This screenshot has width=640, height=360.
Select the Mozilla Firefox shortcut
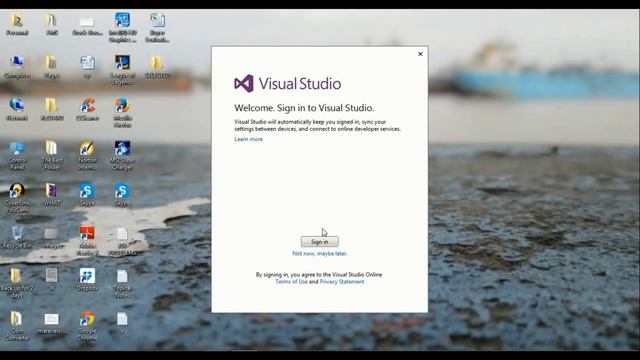coord(122,113)
